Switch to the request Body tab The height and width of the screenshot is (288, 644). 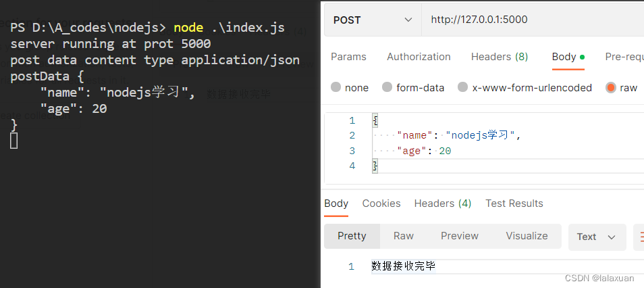(568, 57)
